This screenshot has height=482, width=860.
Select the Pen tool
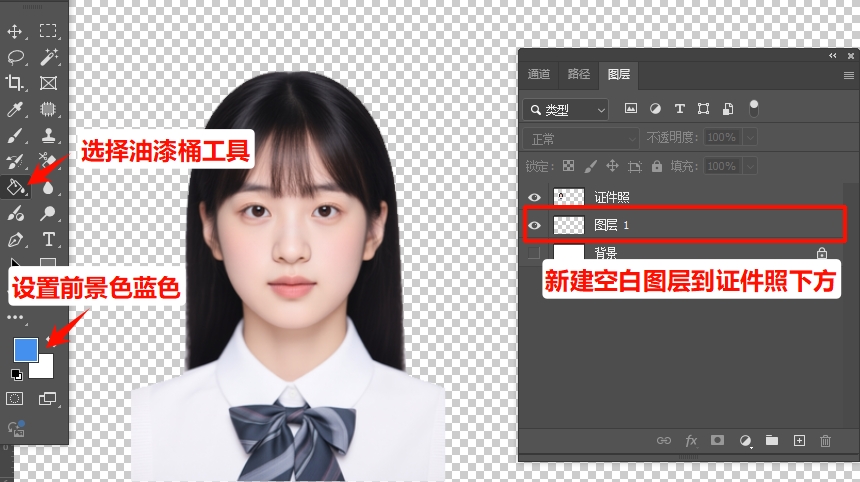coord(15,240)
